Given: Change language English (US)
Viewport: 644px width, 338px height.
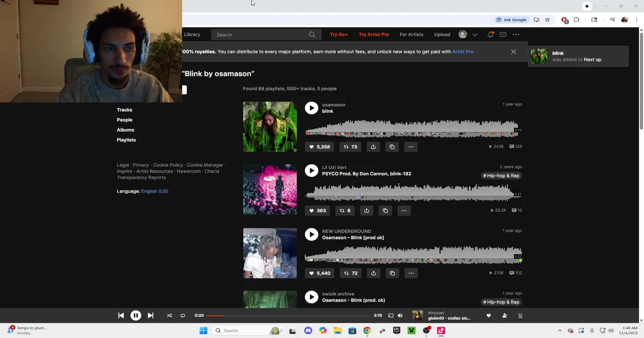Looking at the screenshot, I should click(x=155, y=191).
